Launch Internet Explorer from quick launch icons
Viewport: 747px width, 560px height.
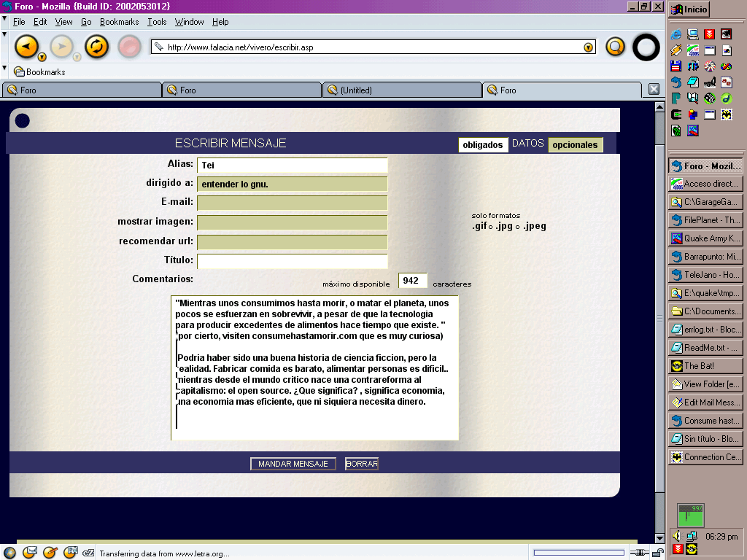click(x=676, y=34)
